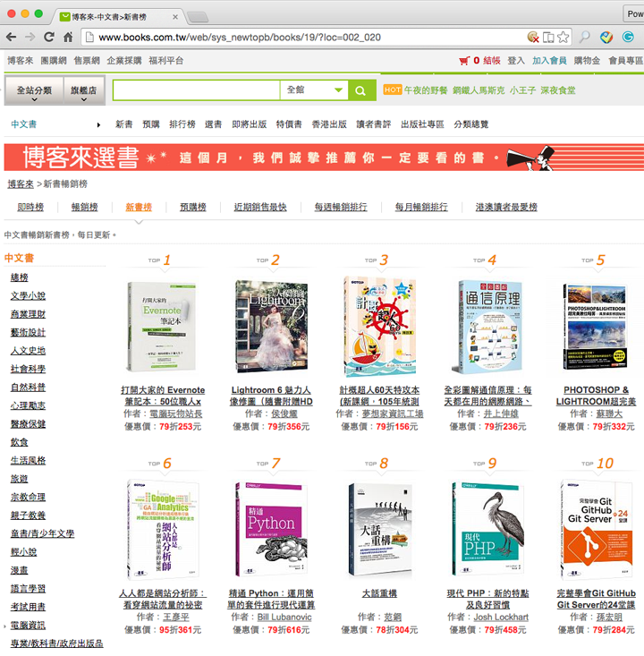Click the PHOTOSHOP & LIGHTROOM超完美 title link

coord(596,396)
